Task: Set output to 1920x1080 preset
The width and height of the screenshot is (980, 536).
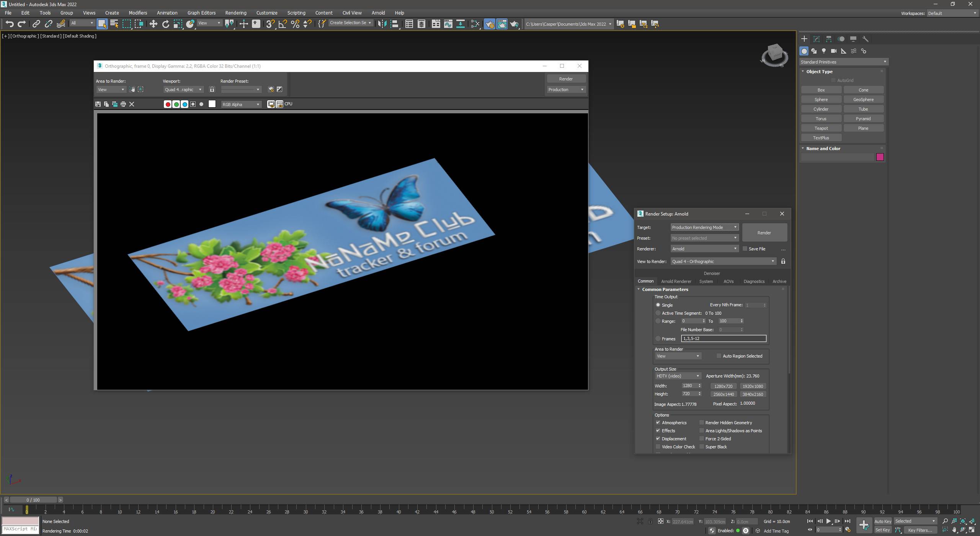Action: coord(753,386)
